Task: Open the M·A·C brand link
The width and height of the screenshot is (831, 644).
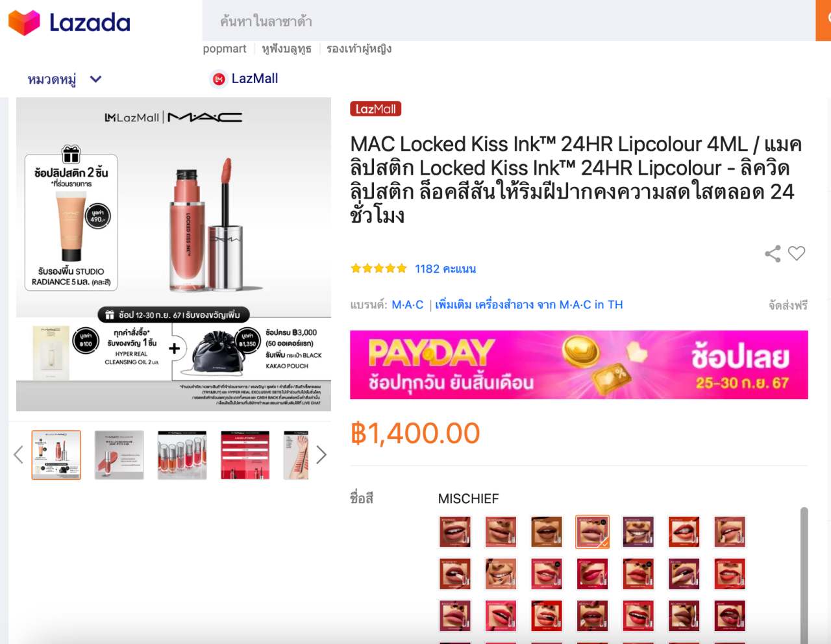Action: [x=407, y=304]
